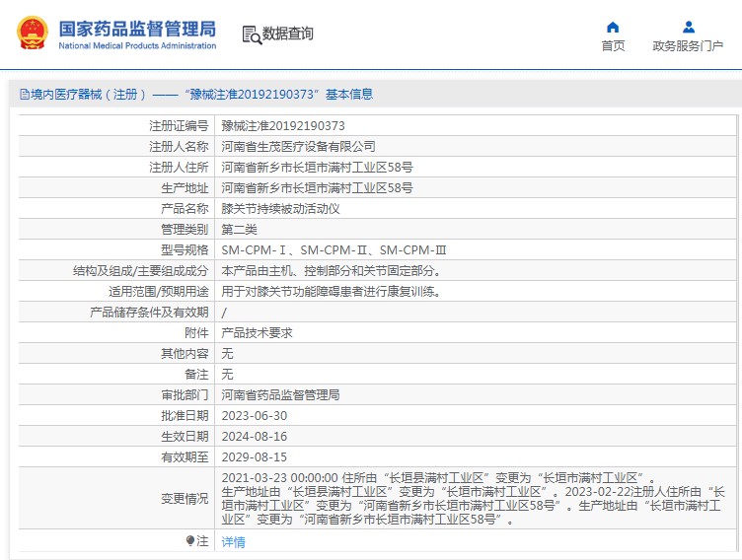Select model value SM-CPM-Ⅰ、SM-CPM-Ⅱ、SM-CPM-Ⅲ
This screenshot has height=560, width=742.
pos(334,250)
